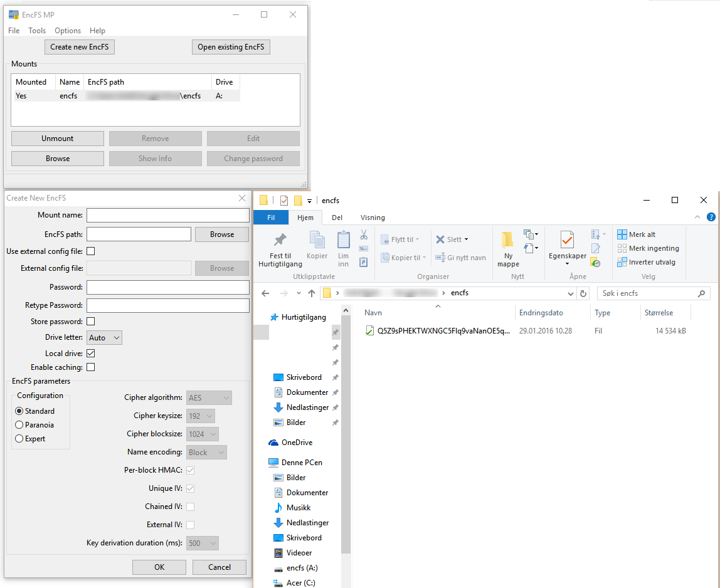The image size is (720, 588).
Task: Expand the Slett dropdown arrow
Action: (467, 239)
